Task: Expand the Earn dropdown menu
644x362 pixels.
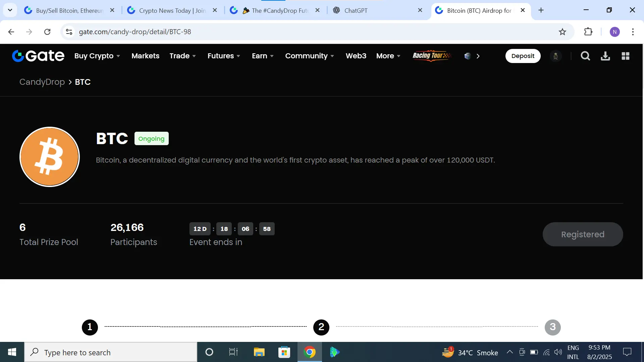Action: tap(263, 56)
